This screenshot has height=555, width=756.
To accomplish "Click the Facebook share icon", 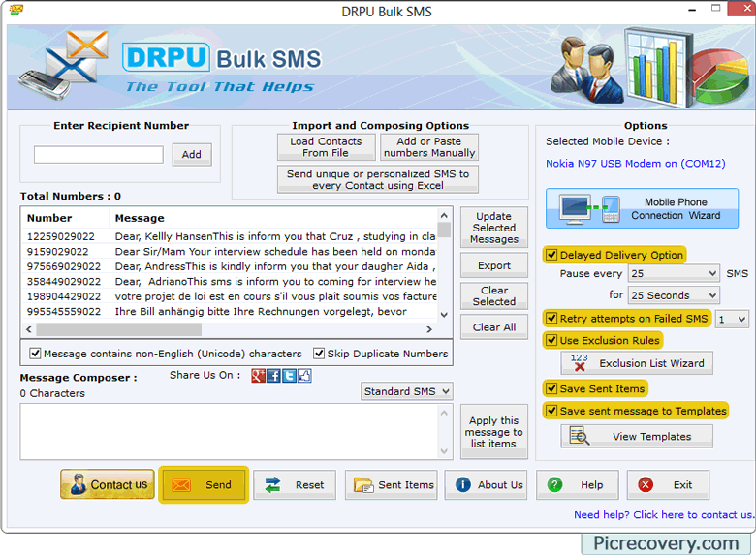I will 274,376.
